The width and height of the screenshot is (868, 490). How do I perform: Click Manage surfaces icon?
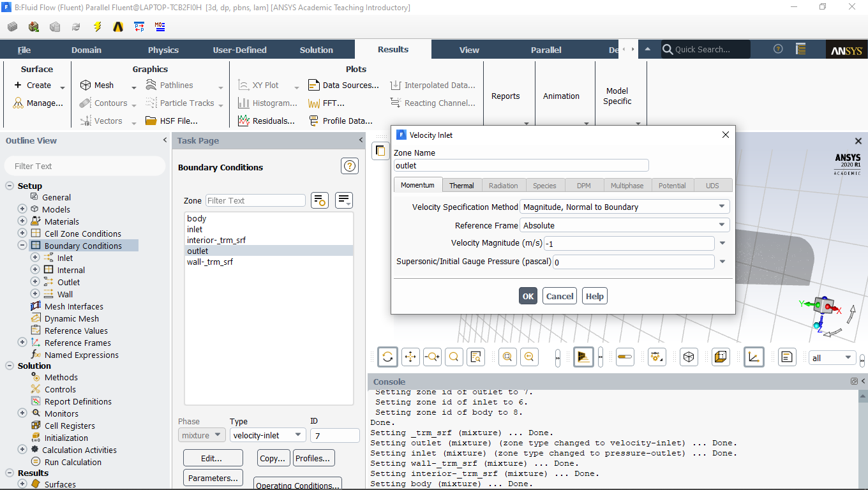point(18,103)
